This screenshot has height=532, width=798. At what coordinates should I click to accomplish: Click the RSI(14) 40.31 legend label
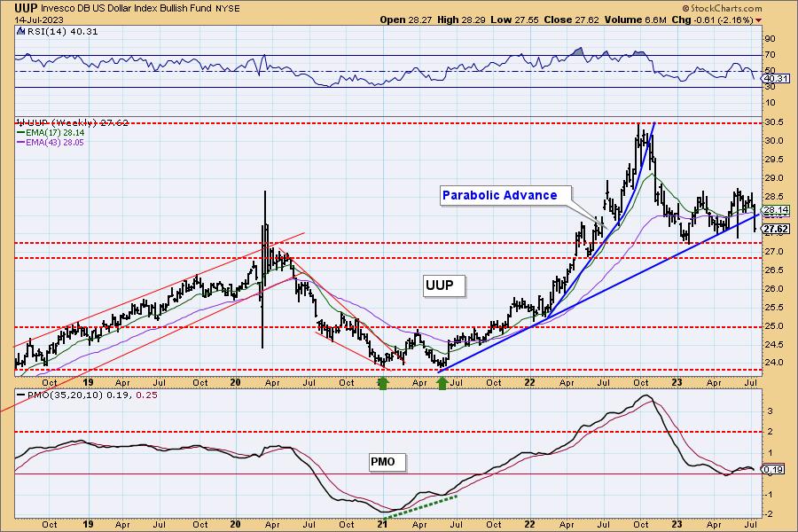(62, 31)
